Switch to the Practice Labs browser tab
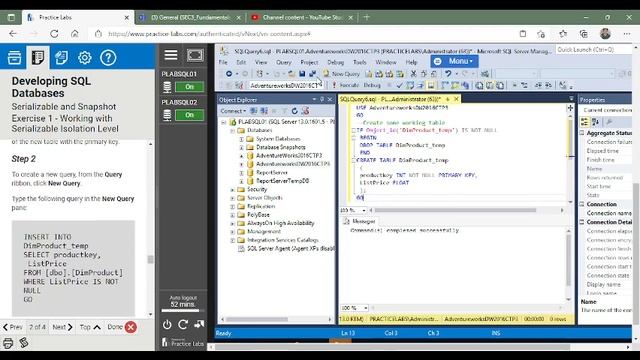Viewport: 640px width, 360px height. 78,18
